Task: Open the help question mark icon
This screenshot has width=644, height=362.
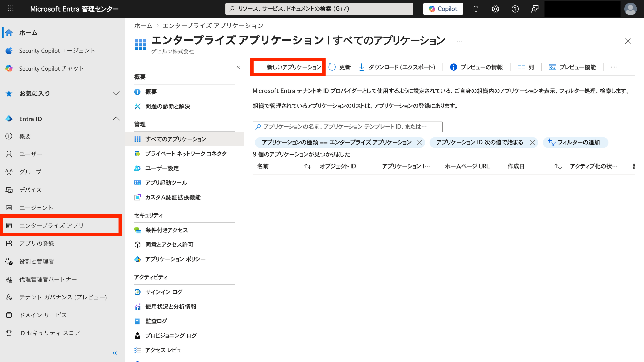Action: [x=515, y=9]
